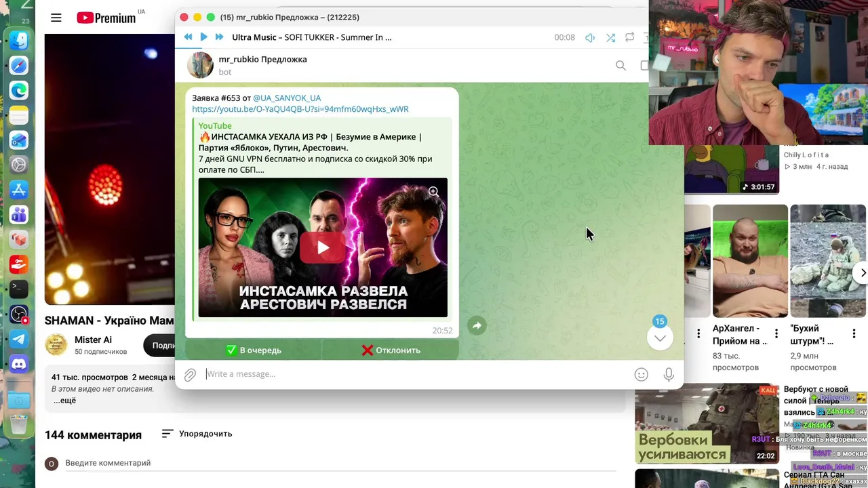Image resolution: width=868 pixels, height=488 pixels.
Task: Open the youtu.be link in the message
Action: pyautogui.click(x=300, y=109)
